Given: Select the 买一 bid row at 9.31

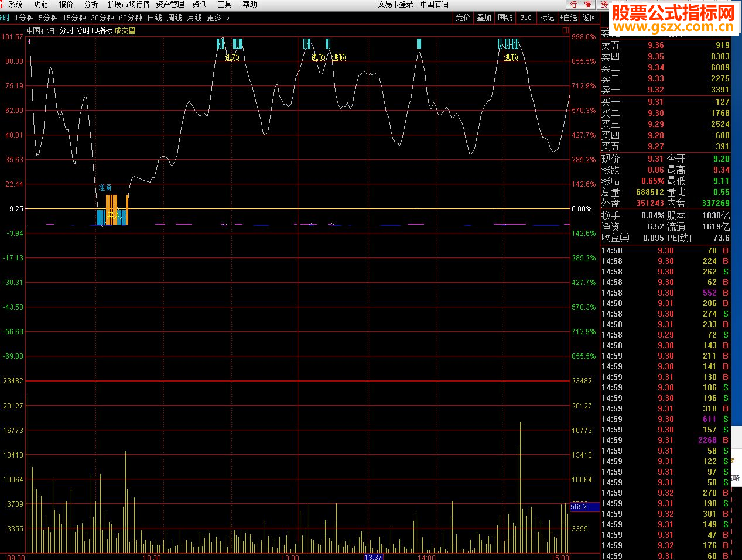Looking at the screenshot, I should pyautogui.click(x=666, y=102).
